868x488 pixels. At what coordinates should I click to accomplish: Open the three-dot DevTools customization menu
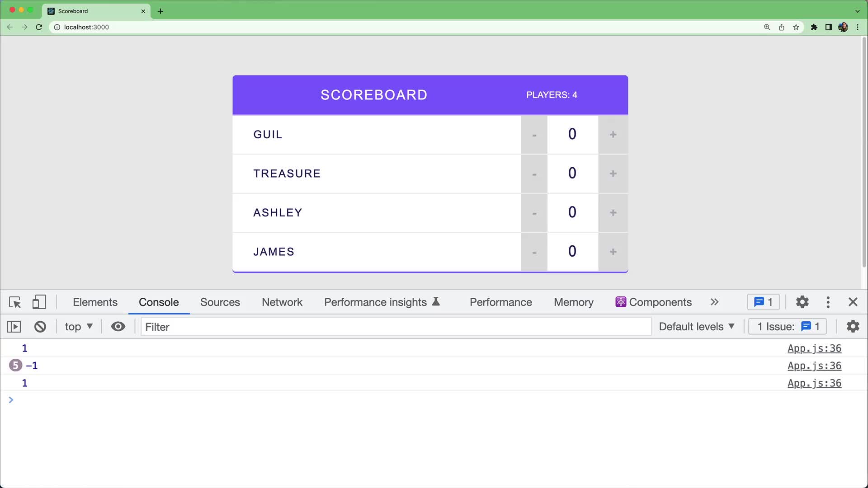tap(828, 302)
